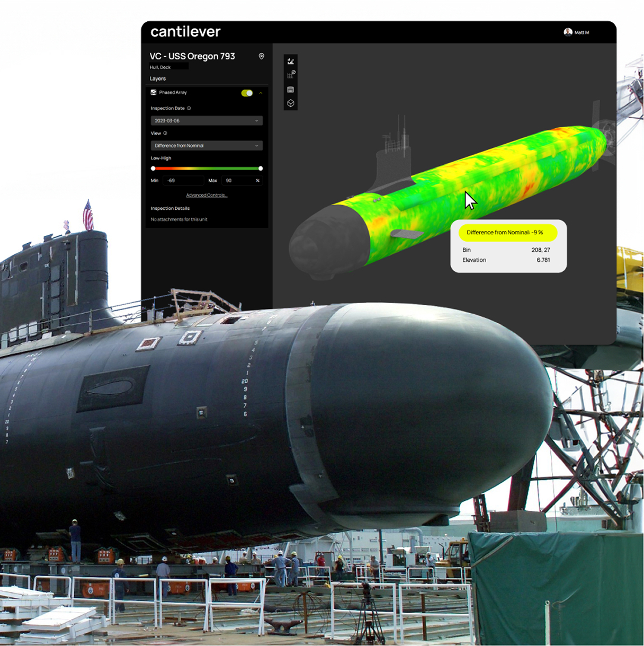Open the database stack icon in viewer toolbar
This screenshot has width=644, height=646.
coord(291,90)
